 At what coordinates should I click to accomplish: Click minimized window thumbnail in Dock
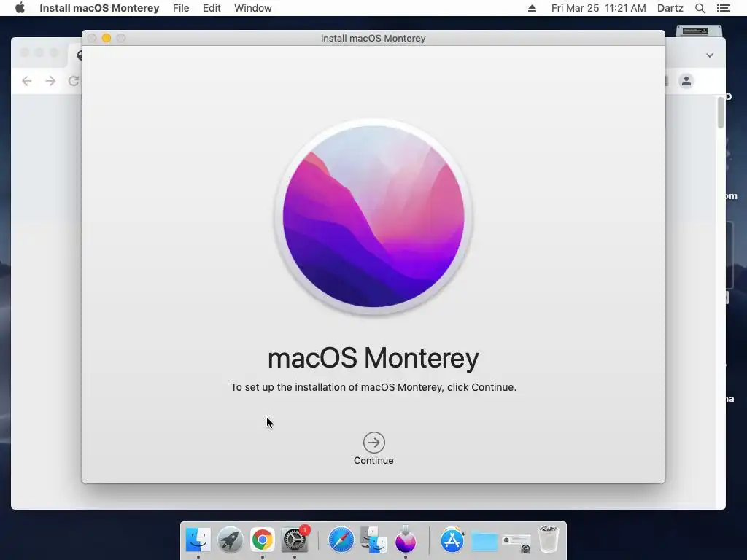[x=516, y=542]
